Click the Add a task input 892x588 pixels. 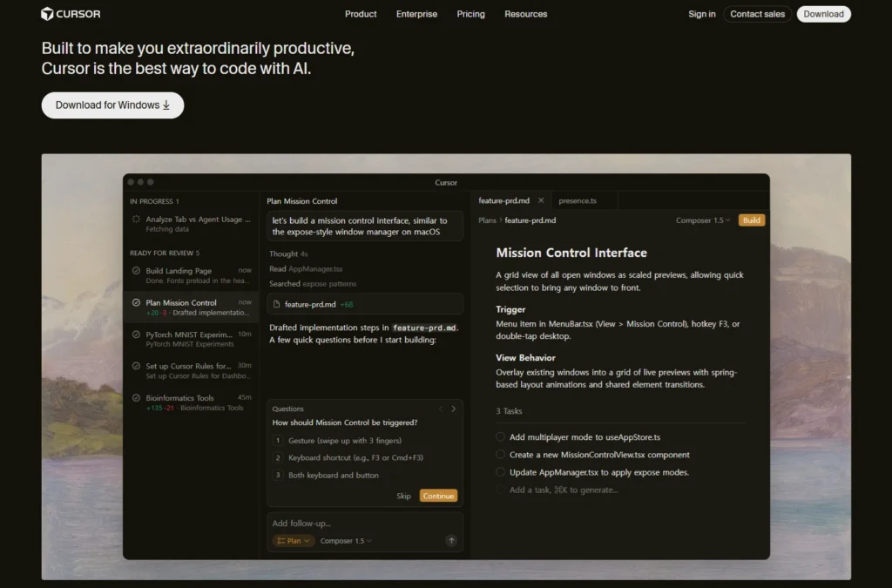[x=564, y=490]
